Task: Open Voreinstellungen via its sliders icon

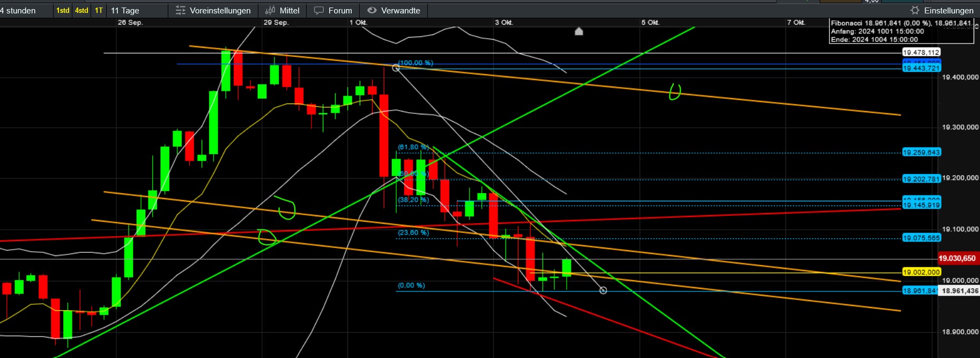Action: click(181, 10)
